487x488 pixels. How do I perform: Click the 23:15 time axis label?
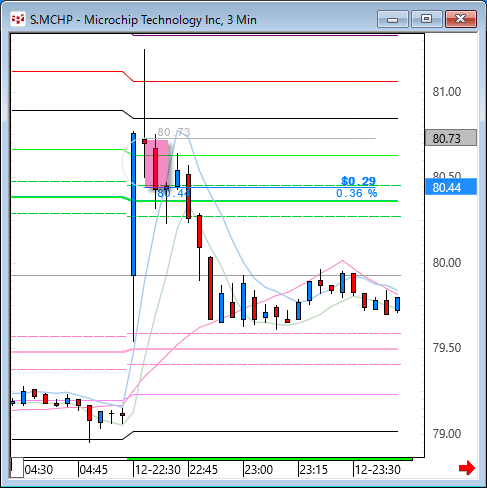click(314, 470)
